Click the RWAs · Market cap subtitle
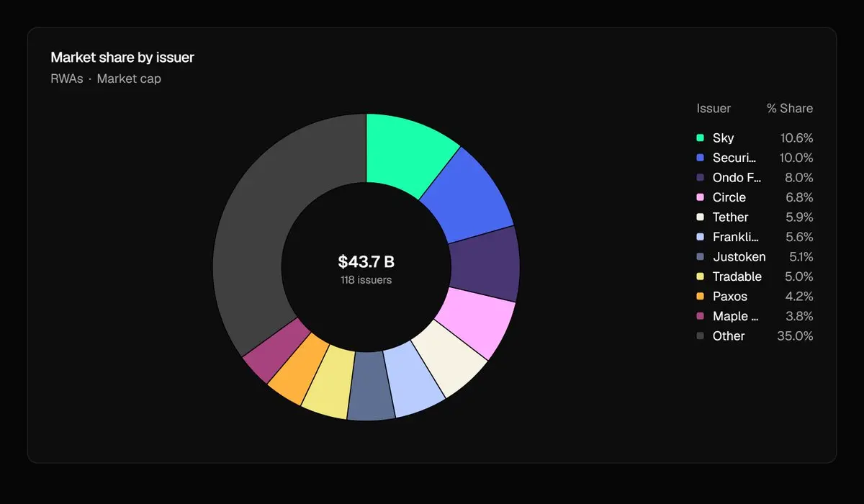Viewport: 864px width, 504px height. 106,78
